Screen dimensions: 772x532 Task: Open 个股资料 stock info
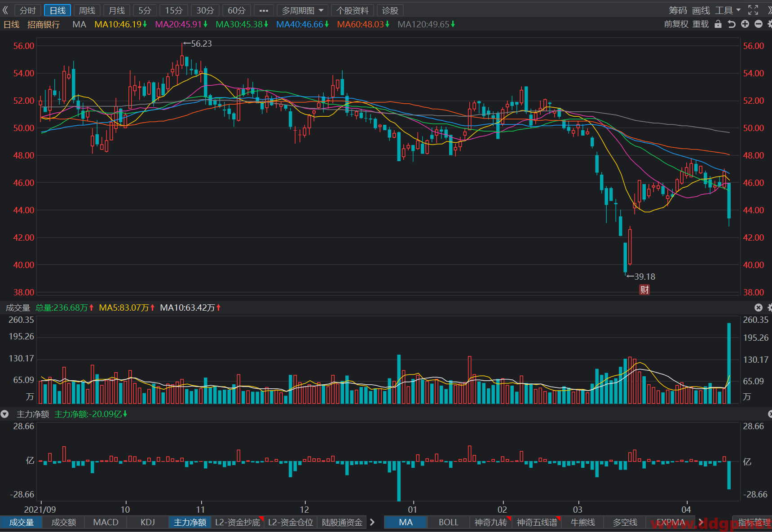coord(353,10)
